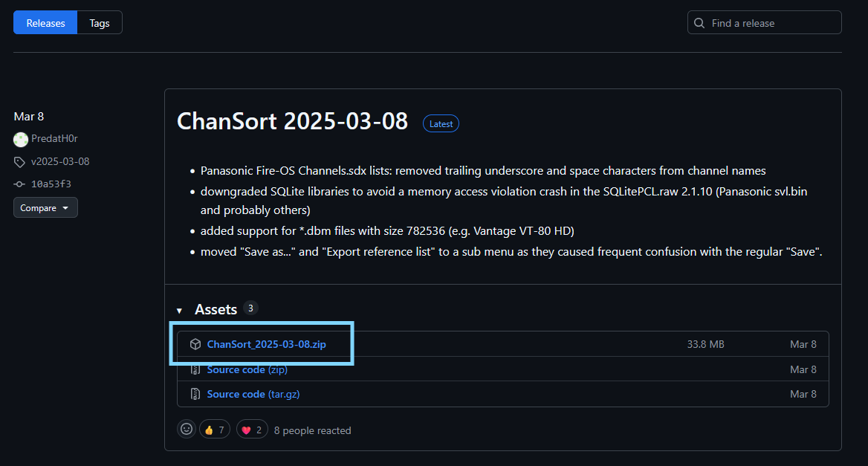Open PredatH0r's user profile link

(x=54, y=138)
